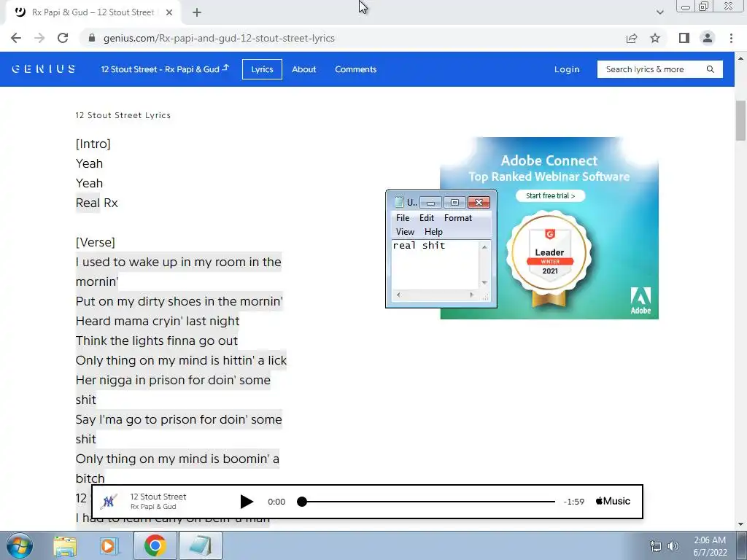Click the Chrome taskbar icon
This screenshot has width=747, height=560.
point(155,545)
